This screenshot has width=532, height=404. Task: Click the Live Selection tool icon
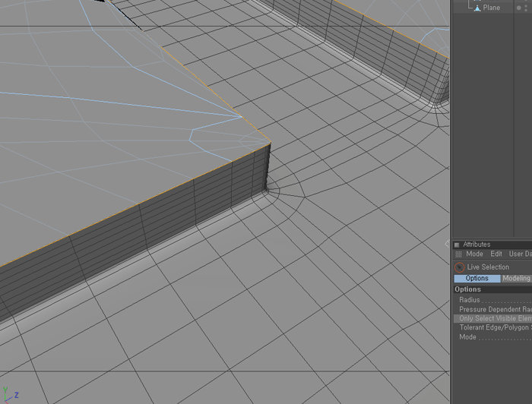click(x=459, y=267)
